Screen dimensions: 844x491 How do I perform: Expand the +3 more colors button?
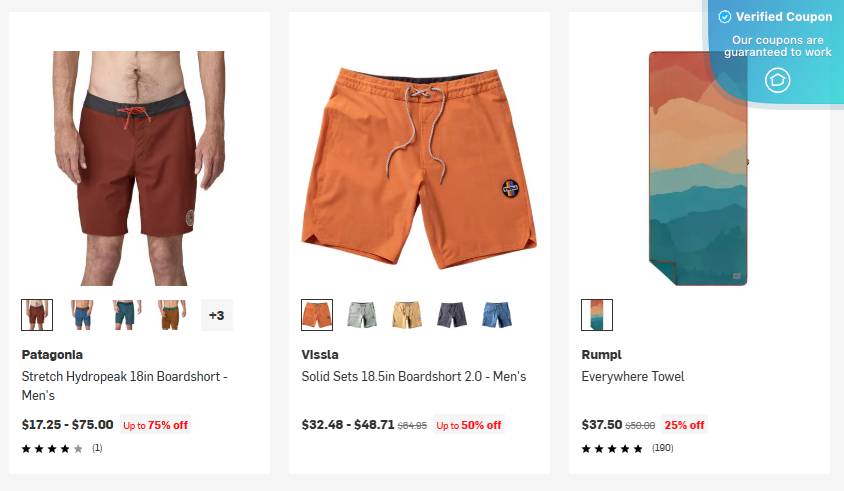point(216,315)
